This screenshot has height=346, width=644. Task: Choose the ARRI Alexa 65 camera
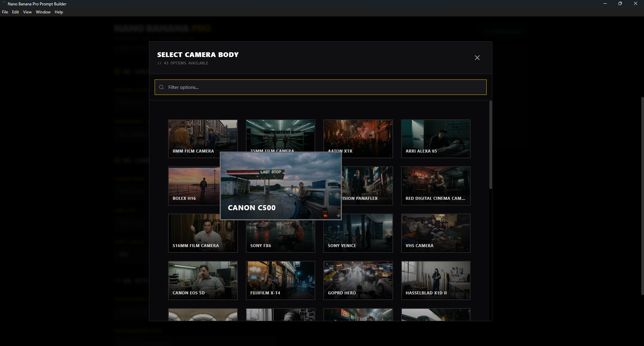click(x=435, y=138)
